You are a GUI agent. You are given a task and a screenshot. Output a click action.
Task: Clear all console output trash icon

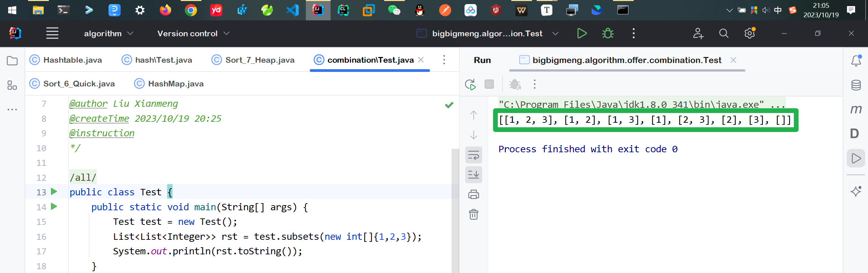[474, 214]
